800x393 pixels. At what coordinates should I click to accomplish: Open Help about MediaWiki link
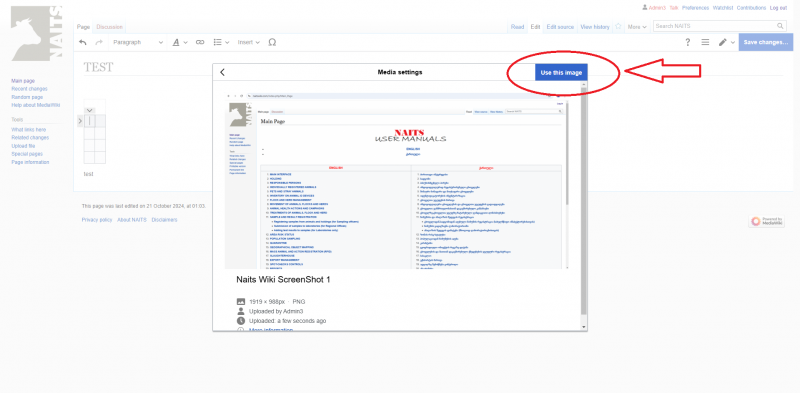point(36,105)
